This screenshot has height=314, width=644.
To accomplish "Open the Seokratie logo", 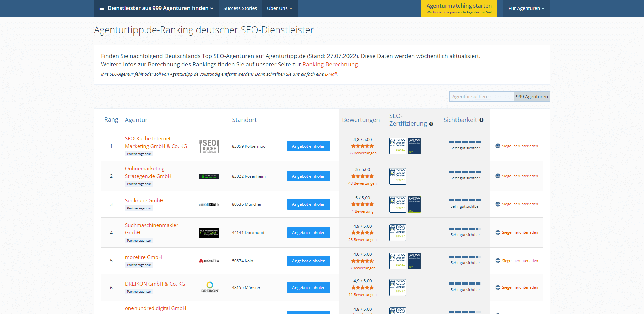I will pos(209,204).
